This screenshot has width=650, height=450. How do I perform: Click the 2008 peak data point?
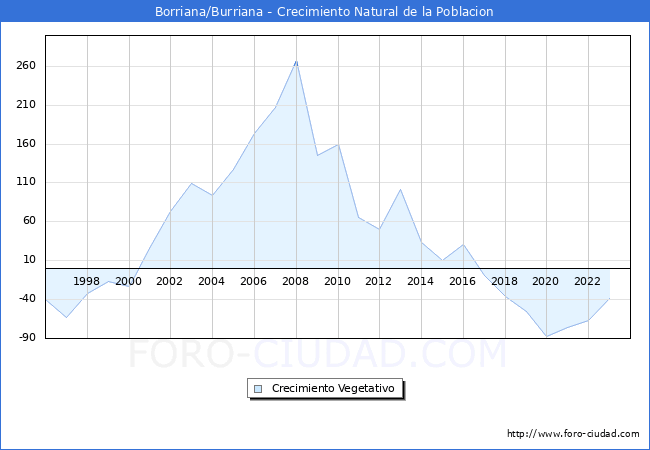[296, 61]
